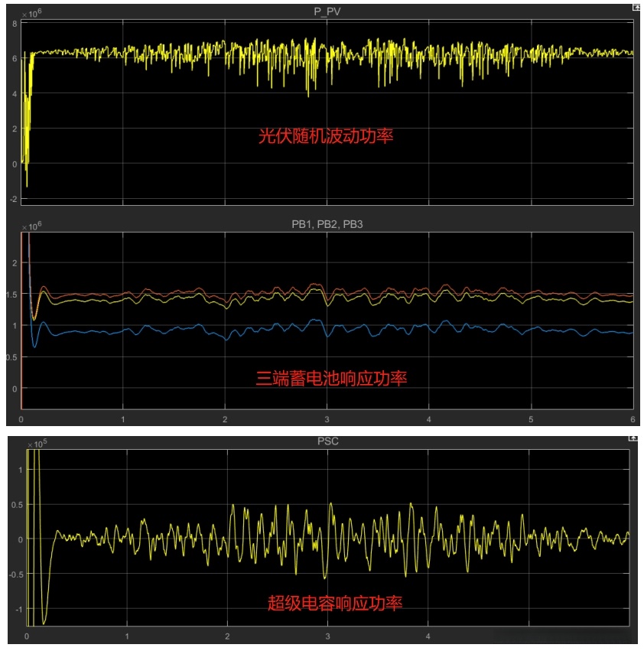Click x-axis tick 6 under battery plot
Viewport: 644px width, 651px height.
pyautogui.click(x=633, y=419)
